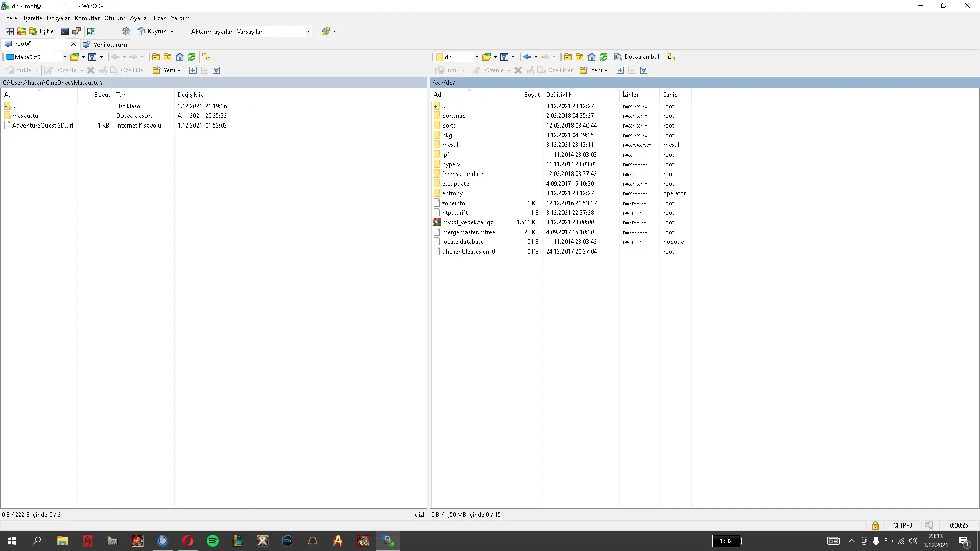
Task: Click the Eşitle synchronize button
Action: tap(41, 31)
